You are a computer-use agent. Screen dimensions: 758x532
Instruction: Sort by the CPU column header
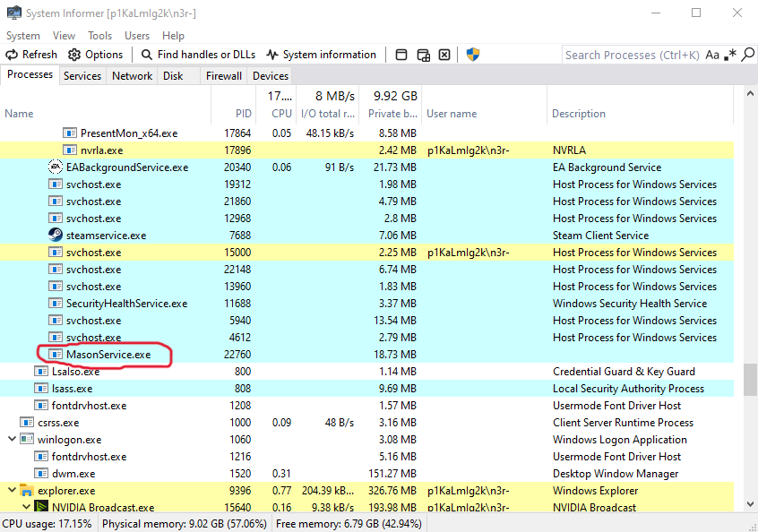click(x=276, y=105)
